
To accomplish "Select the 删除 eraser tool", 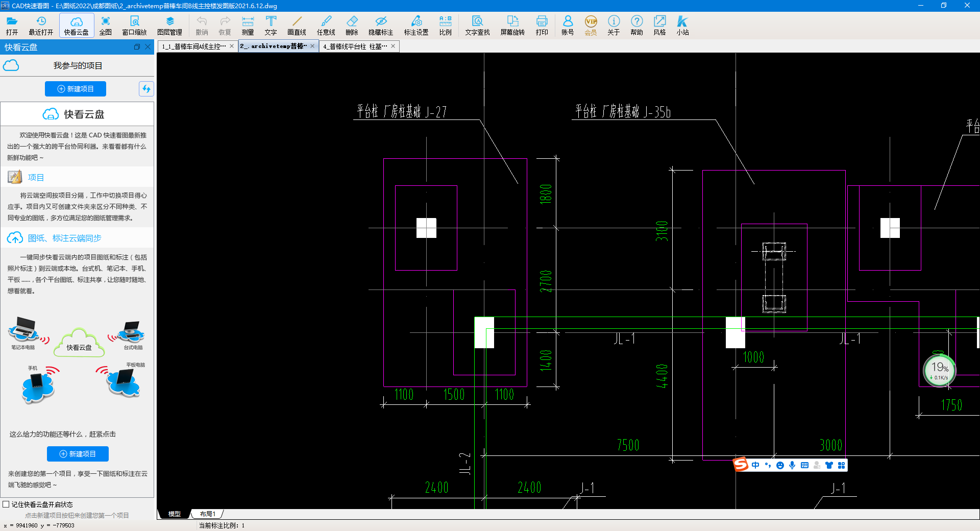I will tap(352, 26).
